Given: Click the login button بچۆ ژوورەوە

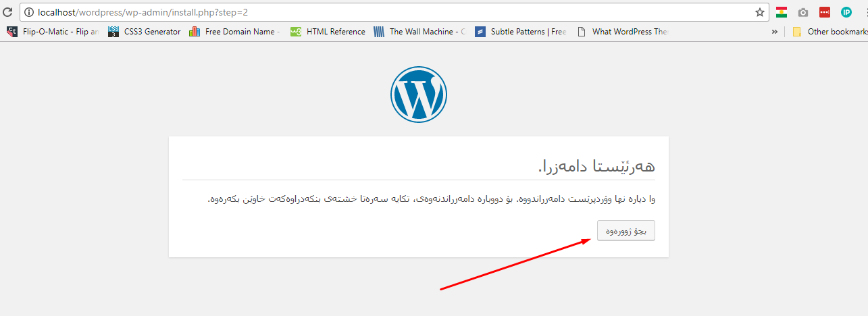Looking at the screenshot, I should click(626, 231).
